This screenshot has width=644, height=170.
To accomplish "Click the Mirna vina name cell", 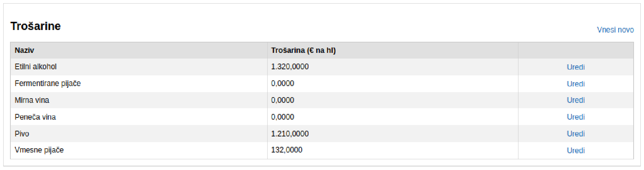I will pos(32,100).
